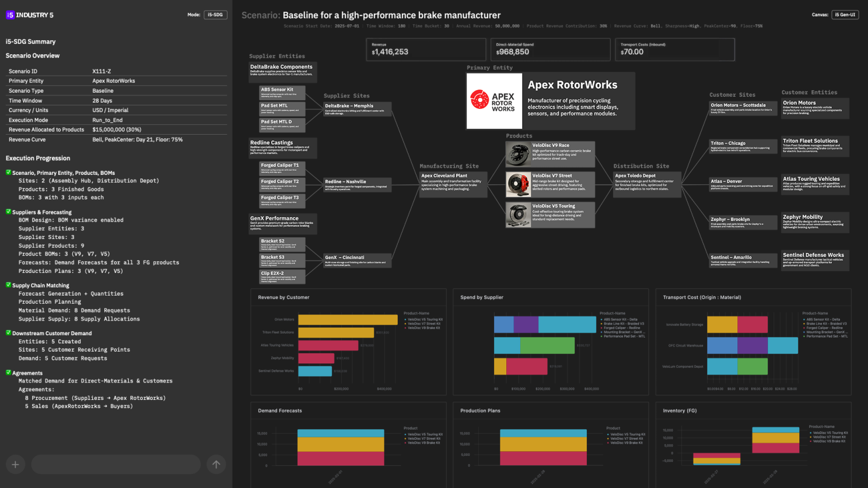Screen dimensions: 868x488
Task: Click the Apex RotorWorks logo image
Action: click(x=494, y=101)
